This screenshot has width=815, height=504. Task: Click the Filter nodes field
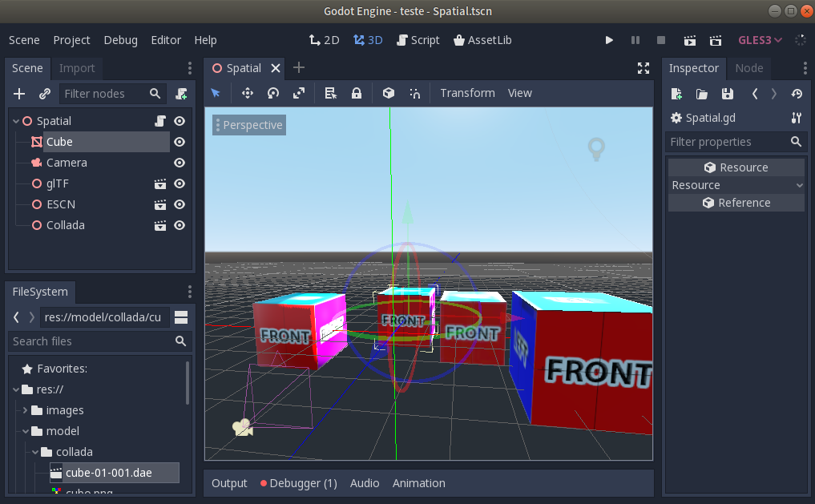point(113,94)
